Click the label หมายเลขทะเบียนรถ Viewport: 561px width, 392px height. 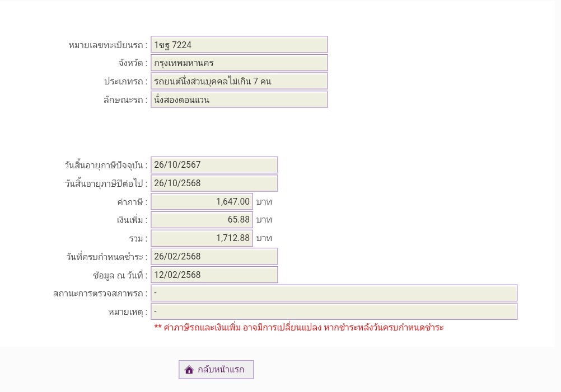click(107, 45)
